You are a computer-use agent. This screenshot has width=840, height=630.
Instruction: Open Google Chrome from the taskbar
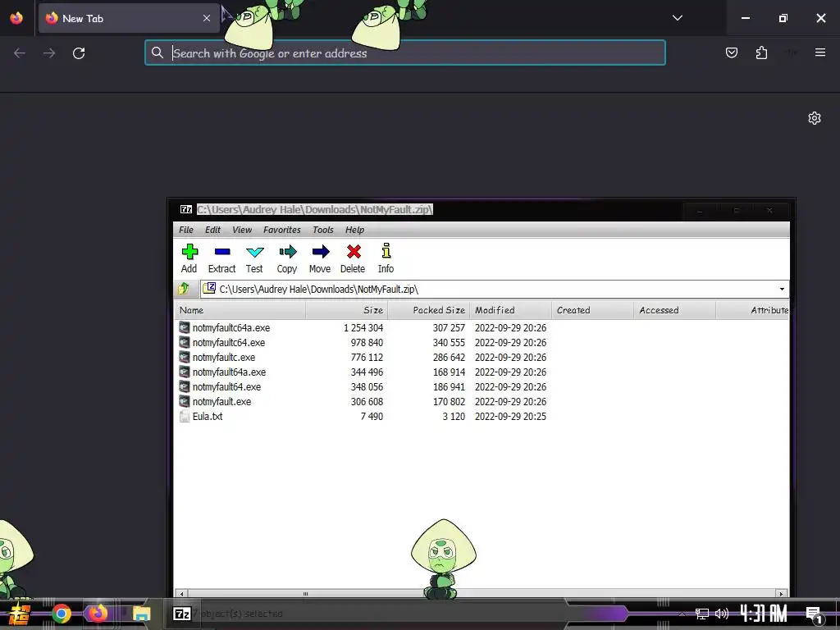pos(61,614)
